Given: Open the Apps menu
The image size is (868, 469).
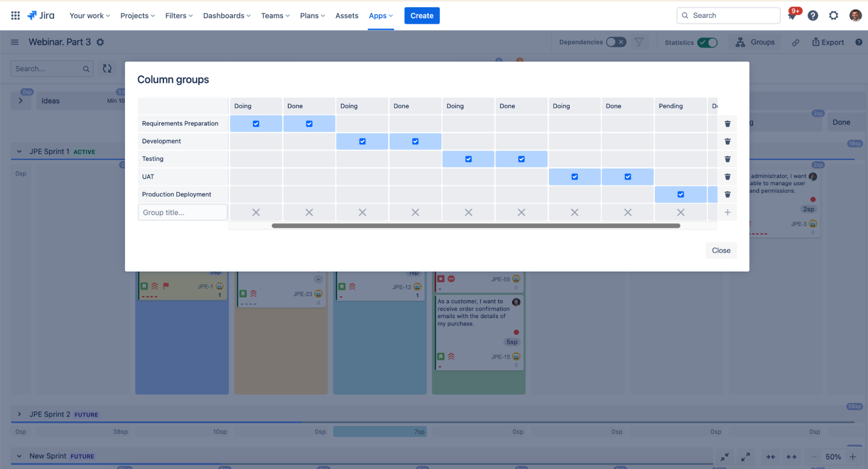Looking at the screenshot, I should pyautogui.click(x=380, y=16).
